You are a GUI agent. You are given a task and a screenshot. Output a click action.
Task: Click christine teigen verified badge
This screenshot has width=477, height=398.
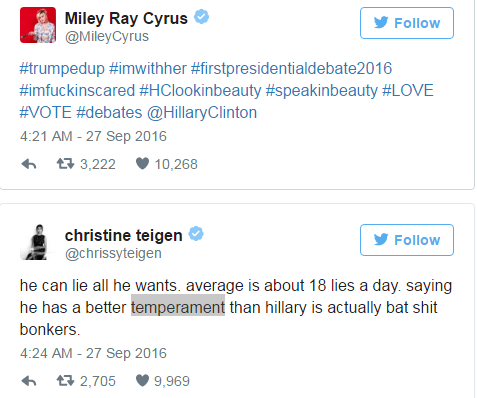[x=196, y=234]
